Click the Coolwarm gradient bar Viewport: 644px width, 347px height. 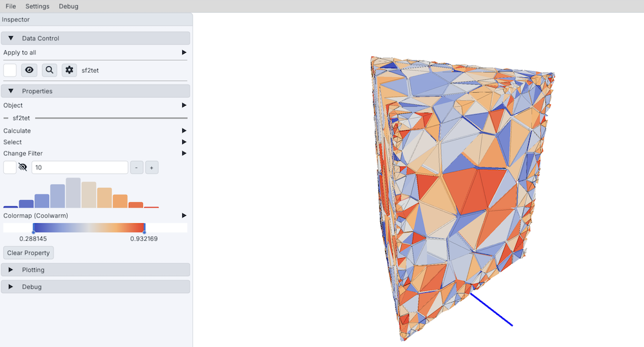click(x=89, y=227)
